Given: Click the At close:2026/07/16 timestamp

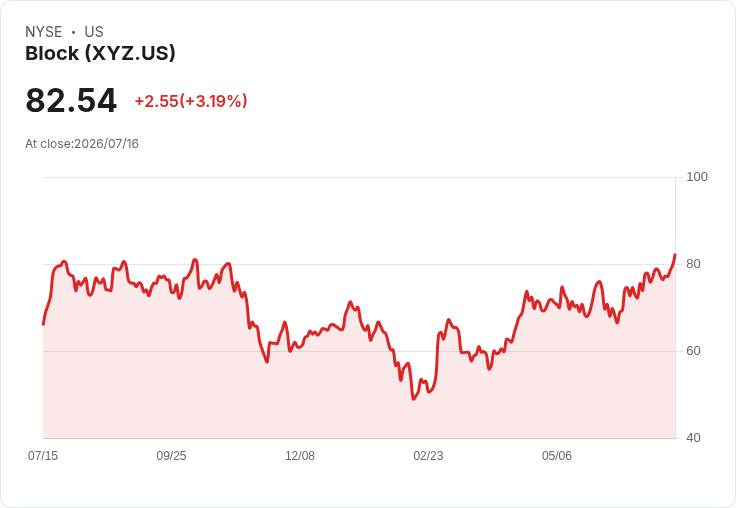Looking at the screenshot, I should [82, 144].
